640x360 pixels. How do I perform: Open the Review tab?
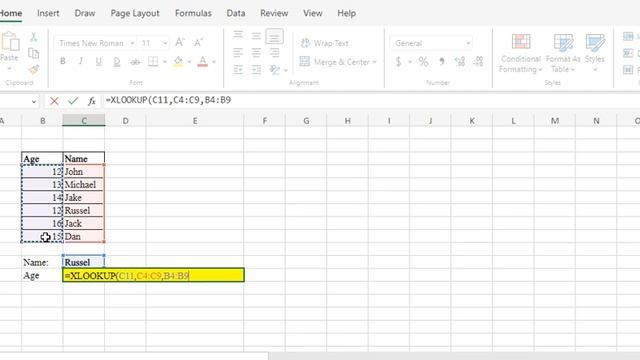pyautogui.click(x=274, y=13)
